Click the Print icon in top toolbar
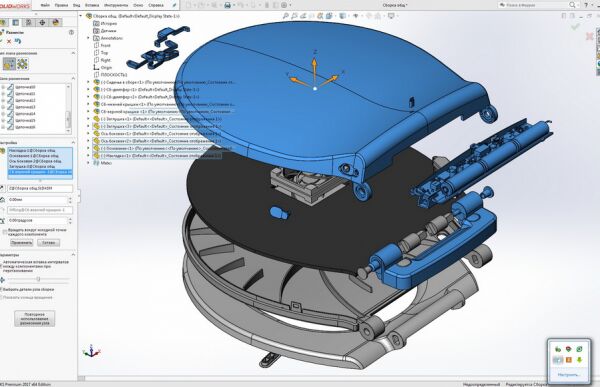 tap(228, 5)
